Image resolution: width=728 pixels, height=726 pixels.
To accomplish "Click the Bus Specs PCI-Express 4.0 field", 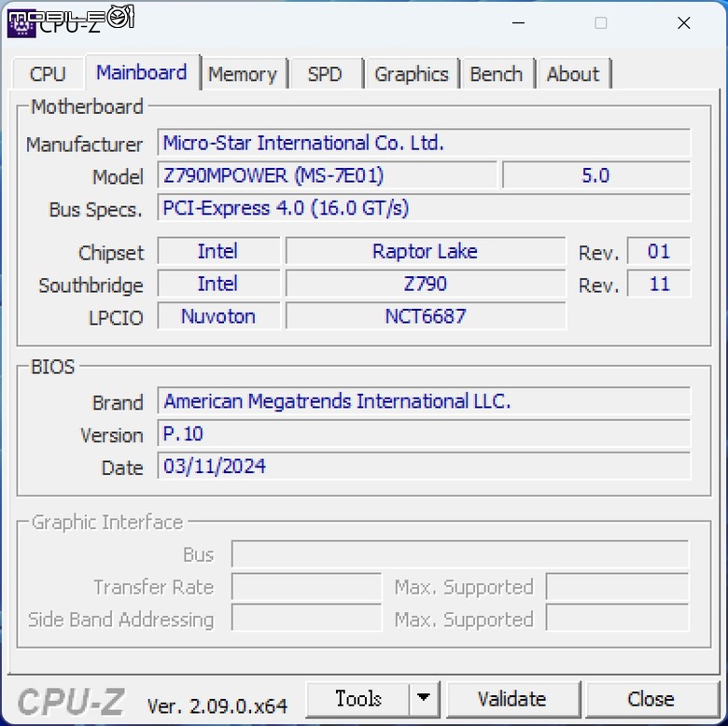I will [424, 208].
